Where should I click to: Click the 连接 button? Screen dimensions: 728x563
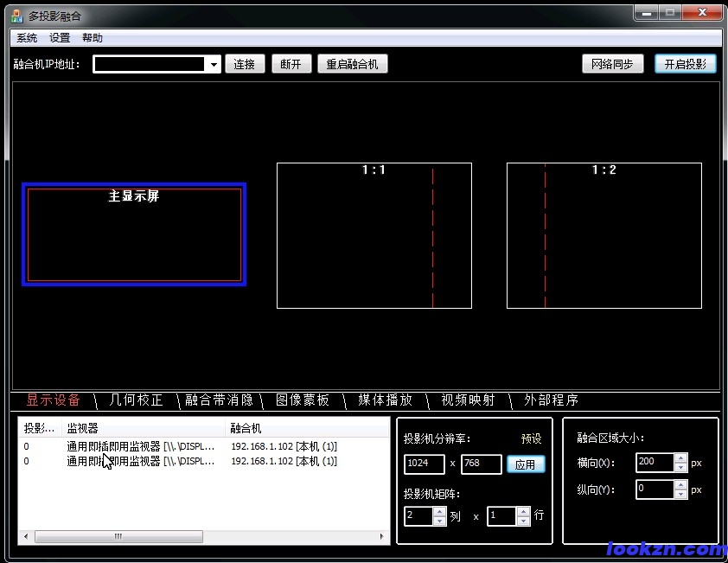[245, 64]
